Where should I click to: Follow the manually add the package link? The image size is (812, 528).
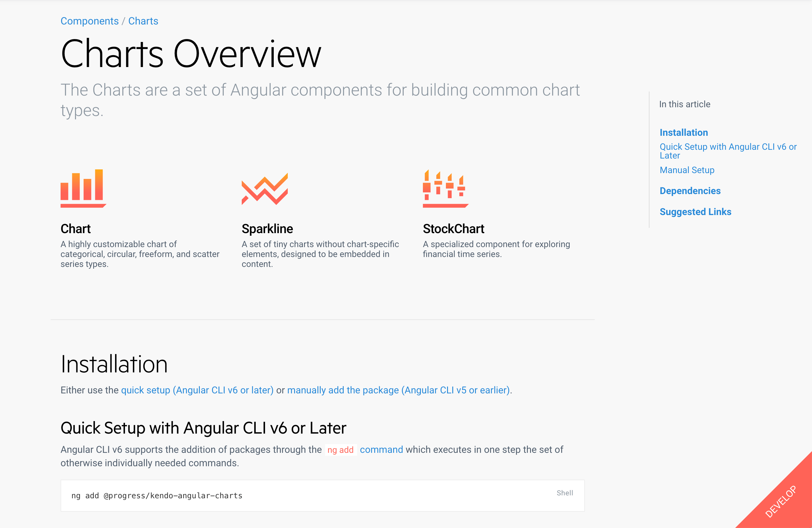[x=398, y=390]
